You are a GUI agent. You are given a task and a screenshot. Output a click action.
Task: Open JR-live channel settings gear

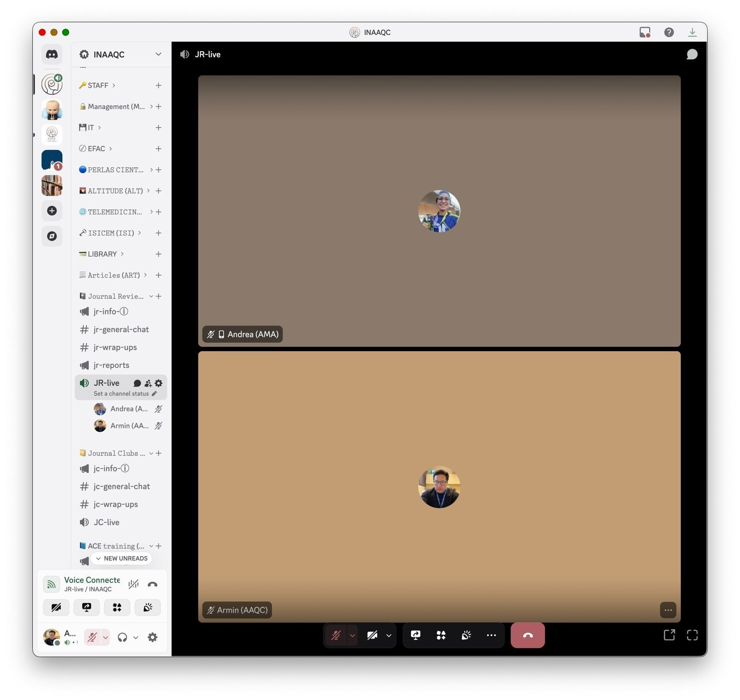pyautogui.click(x=159, y=383)
